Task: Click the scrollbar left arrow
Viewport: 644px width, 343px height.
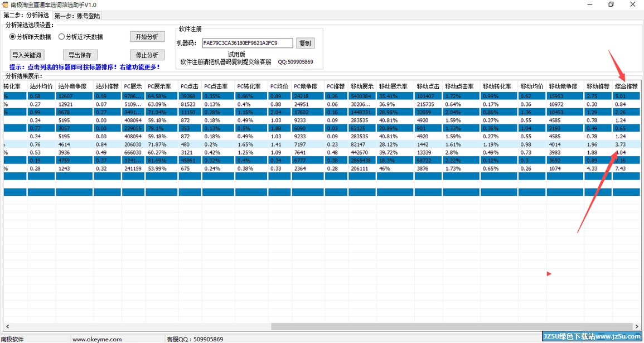Action: coord(7,326)
